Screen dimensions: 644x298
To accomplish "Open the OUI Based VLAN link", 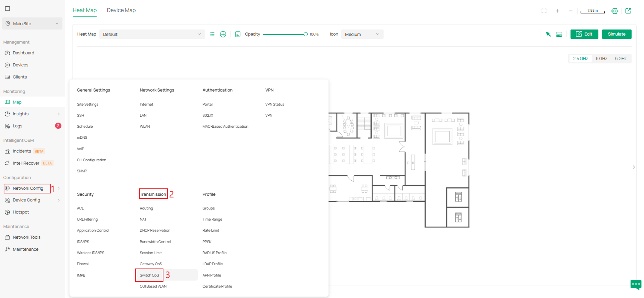I will click(x=153, y=286).
